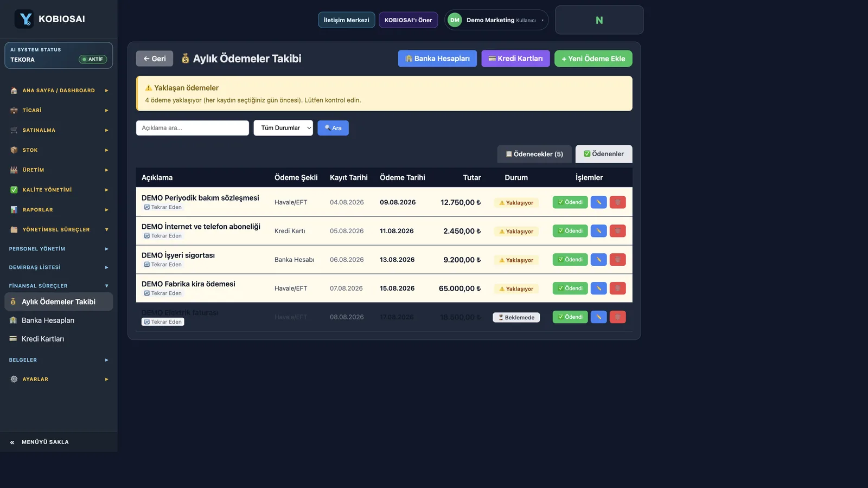Edit the İşyeri sigortası payment
The width and height of the screenshot is (868, 488).
point(598,260)
